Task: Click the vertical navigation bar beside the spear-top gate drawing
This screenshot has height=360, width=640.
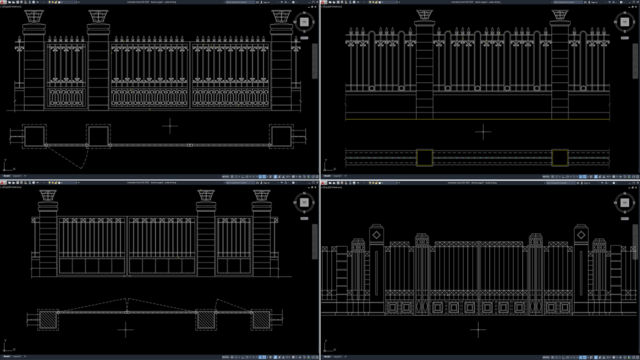Action: tap(315, 61)
